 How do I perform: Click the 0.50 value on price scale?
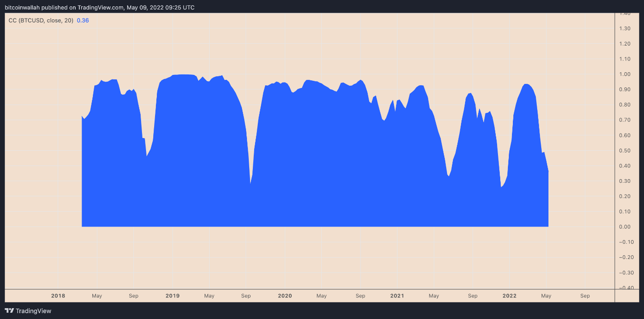[x=624, y=150]
